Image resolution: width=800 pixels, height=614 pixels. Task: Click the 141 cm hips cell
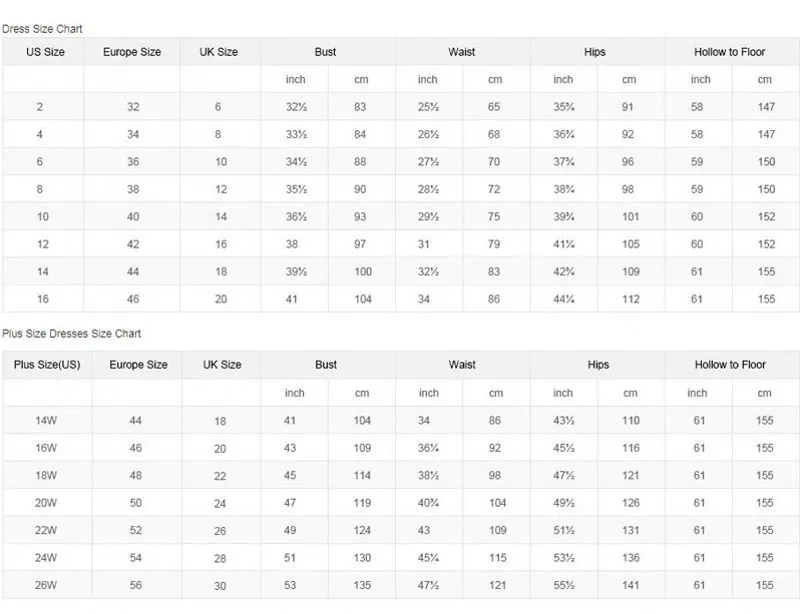[630, 585]
